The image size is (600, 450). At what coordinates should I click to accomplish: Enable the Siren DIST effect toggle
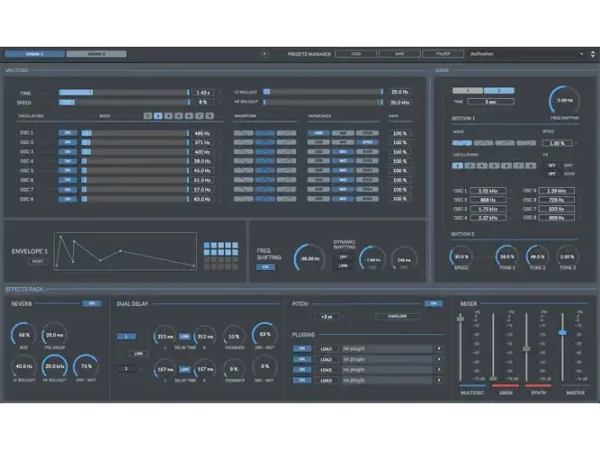pyautogui.click(x=552, y=165)
